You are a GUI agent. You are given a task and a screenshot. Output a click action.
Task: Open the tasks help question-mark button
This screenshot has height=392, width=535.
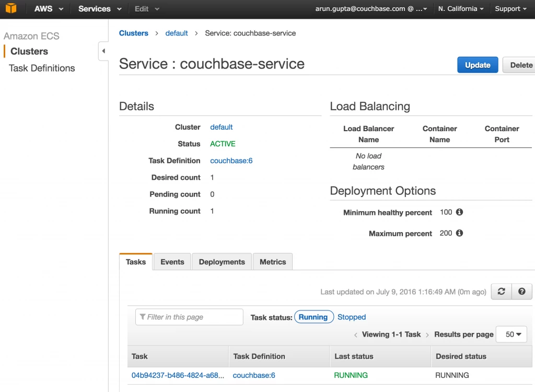(522, 291)
